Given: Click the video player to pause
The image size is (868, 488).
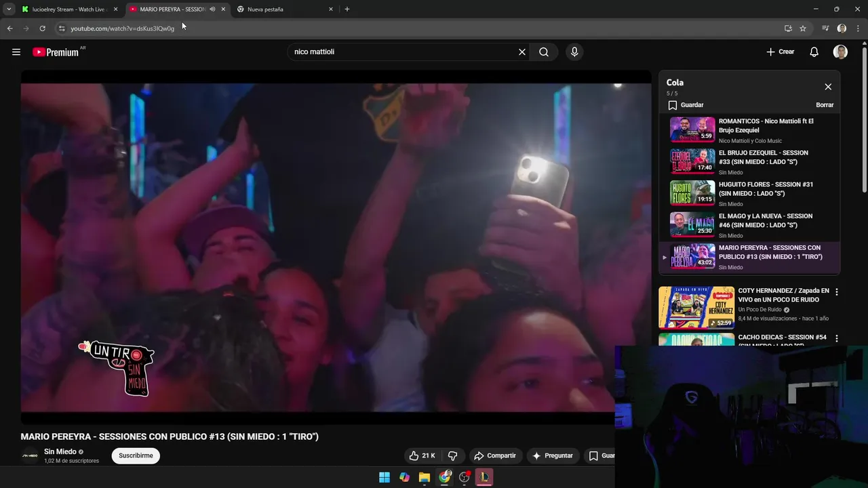Looking at the screenshot, I should point(336,247).
